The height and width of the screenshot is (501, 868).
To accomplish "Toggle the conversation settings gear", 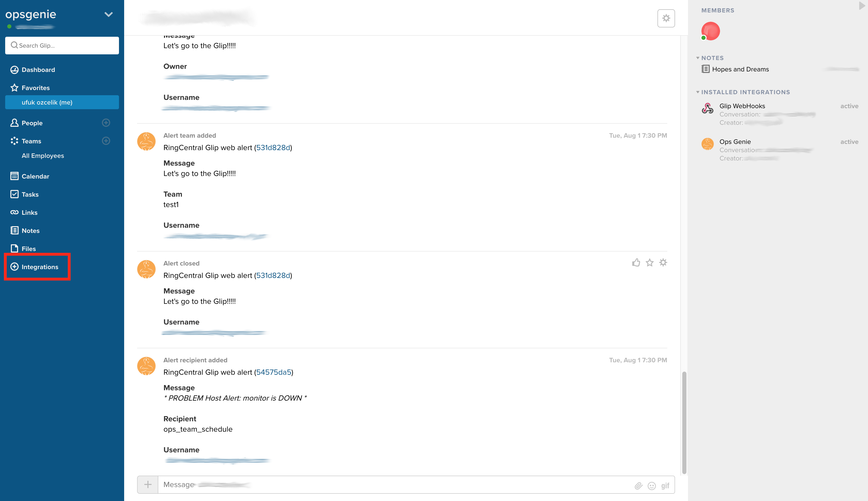I will 666,18.
